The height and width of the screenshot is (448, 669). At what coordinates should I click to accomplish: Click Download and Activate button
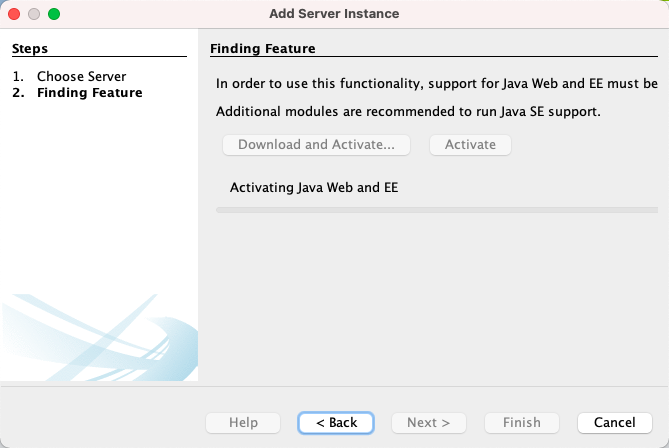click(316, 145)
